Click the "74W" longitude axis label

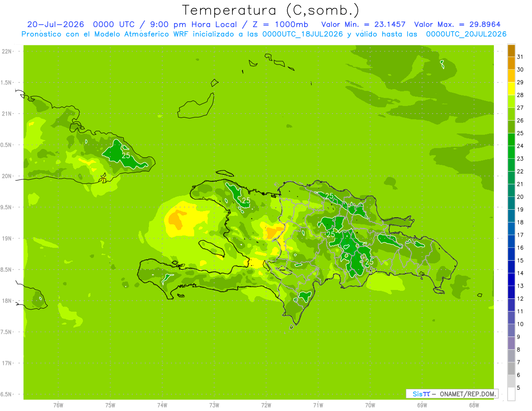(162, 405)
